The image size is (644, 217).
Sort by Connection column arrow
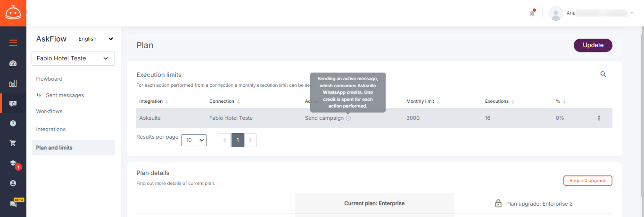point(238,101)
